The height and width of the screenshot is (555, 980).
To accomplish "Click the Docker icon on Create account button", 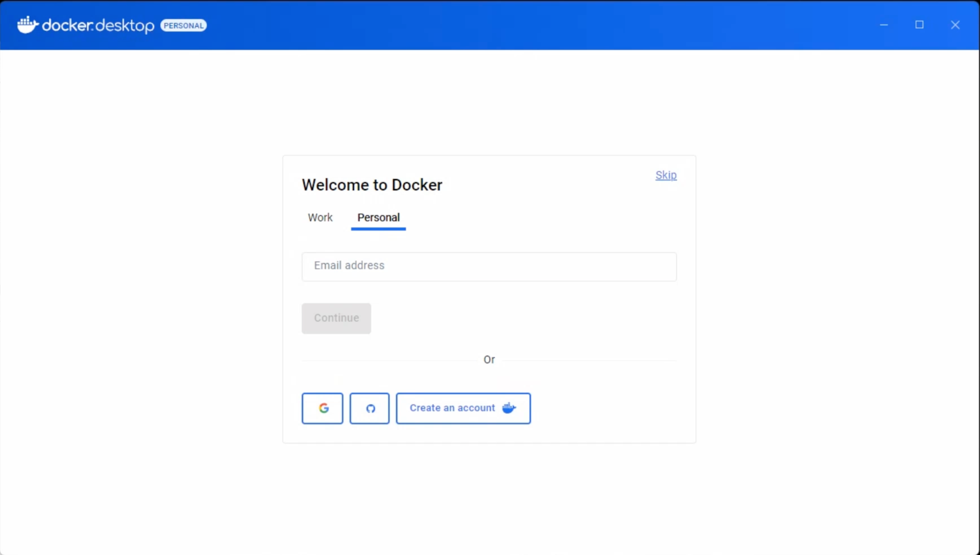I will (x=510, y=407).
